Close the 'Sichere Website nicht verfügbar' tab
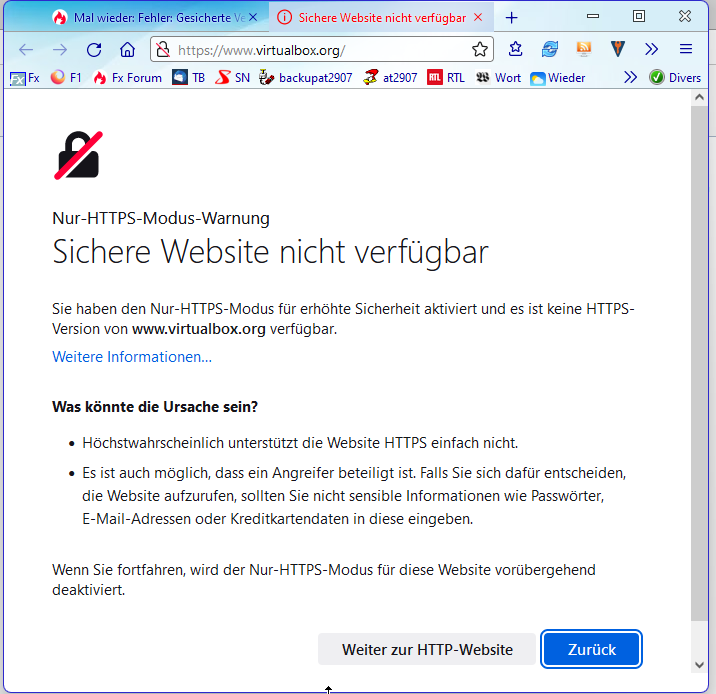This screenshot has width=716, height=694. [478, 17]
